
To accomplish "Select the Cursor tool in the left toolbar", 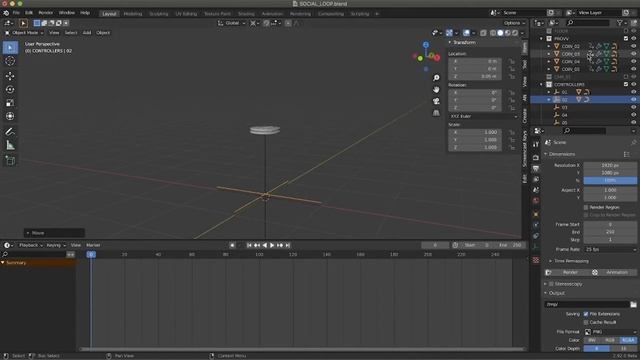I will point(10,61).
